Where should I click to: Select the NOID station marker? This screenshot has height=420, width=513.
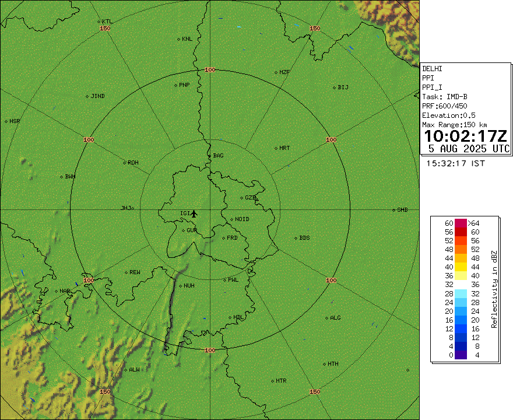click(231, 219)
